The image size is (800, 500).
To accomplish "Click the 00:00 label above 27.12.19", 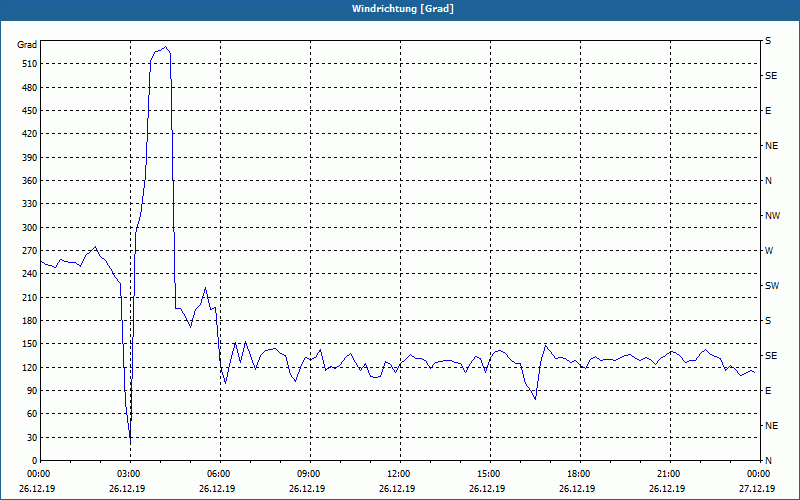I will (x=758, y=474).
